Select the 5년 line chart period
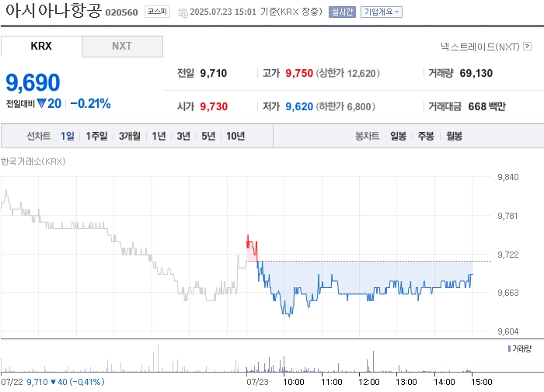 208,136
